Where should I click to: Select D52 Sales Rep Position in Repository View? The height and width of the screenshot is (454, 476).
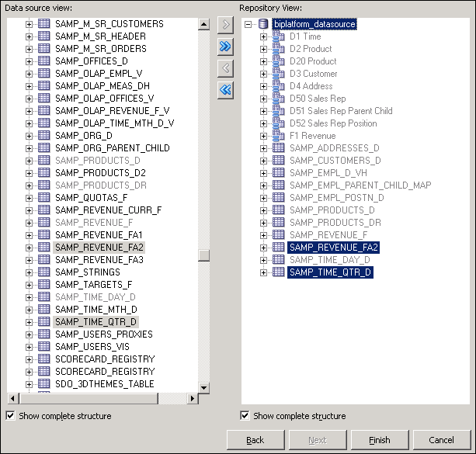[333, 123]
